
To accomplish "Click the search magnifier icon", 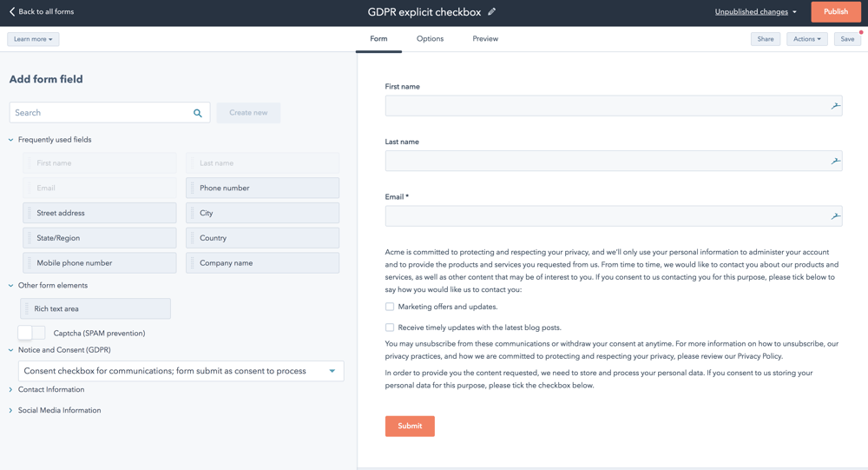I will click(198, 113).
